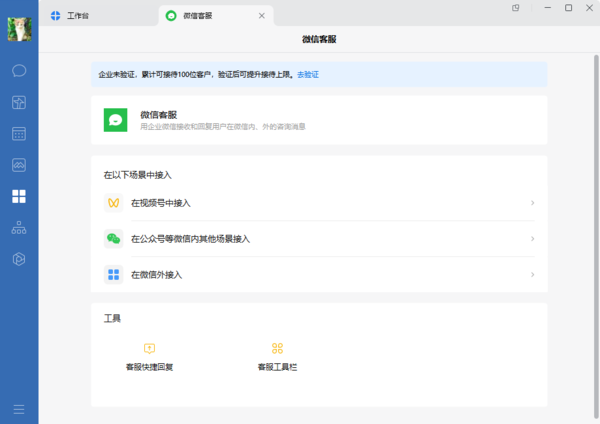Click the sidebar icon just below Calendar
Screen dimensions: 600x424
[19, 165]
